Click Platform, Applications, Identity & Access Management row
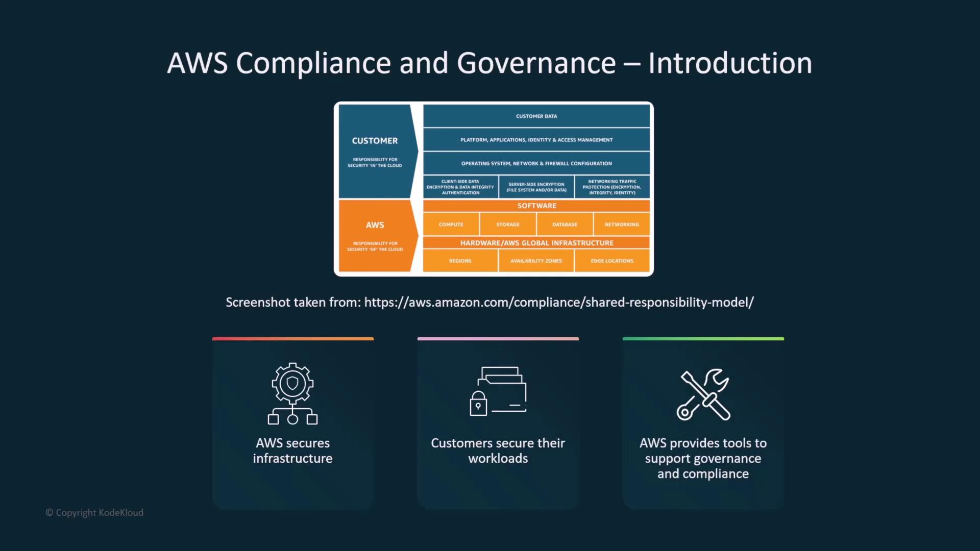This screenshot has height=551, width=980. click(x=536, y=140)
